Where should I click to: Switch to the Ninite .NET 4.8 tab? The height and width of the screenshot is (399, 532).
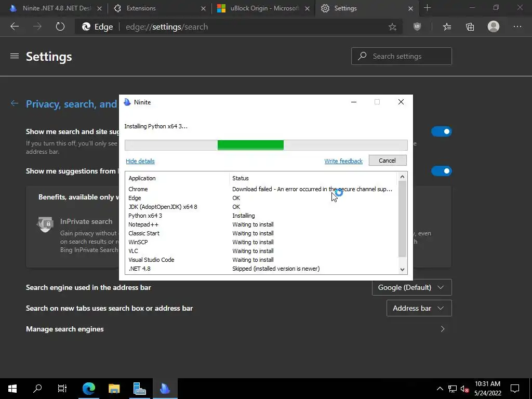click(x=56, y=8)
